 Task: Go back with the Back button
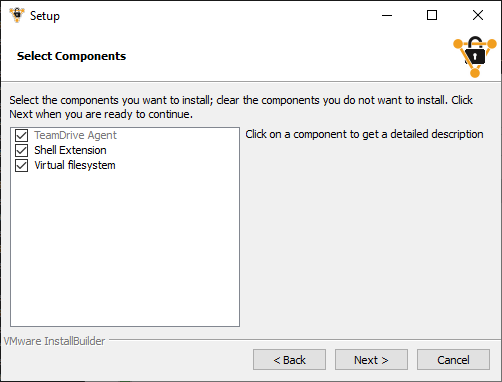pyautogui.click(x=289, y=360)
